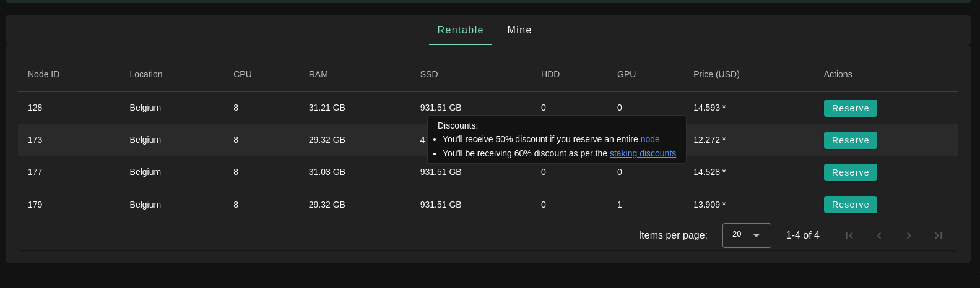980x288 pixels.
Task: Reserve node 173
Action: pyautogui.click(x=850, y=140)
